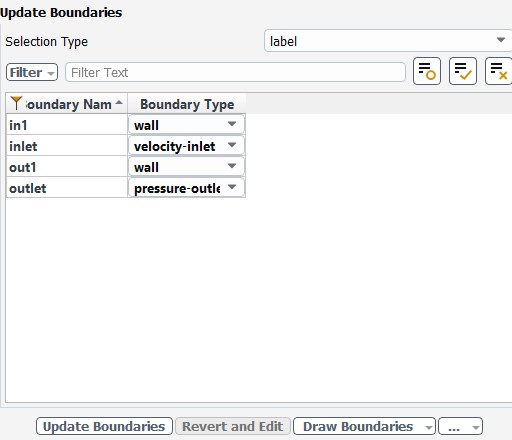Click the funnel icon in Boundary Name header

16,103
